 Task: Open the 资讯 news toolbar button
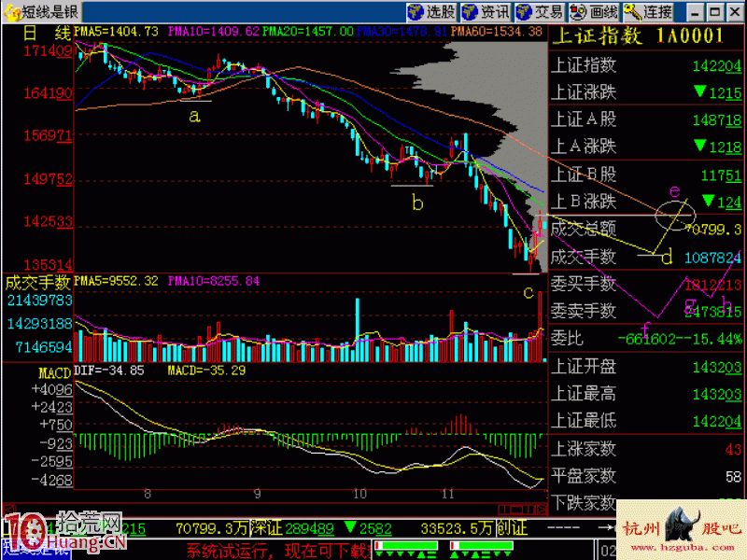click(x=486, y=12)
